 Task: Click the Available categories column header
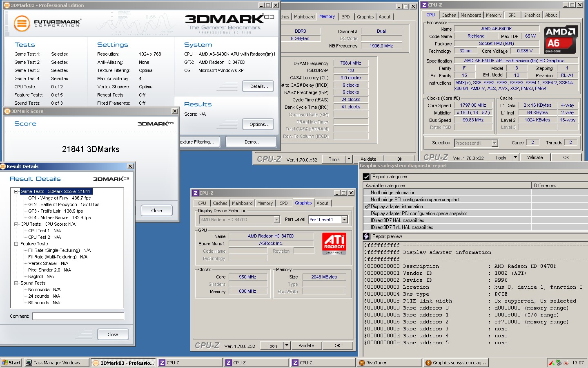[447, 186]
